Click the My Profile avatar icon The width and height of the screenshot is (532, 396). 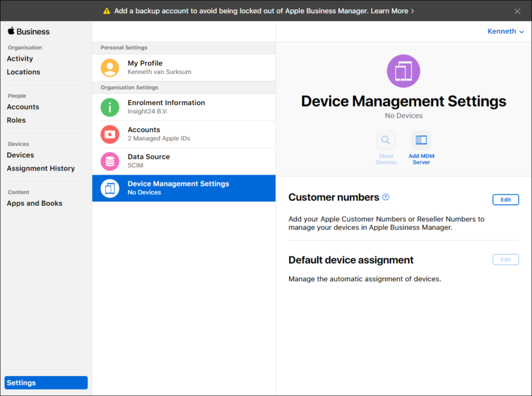(x=109, y=68)
